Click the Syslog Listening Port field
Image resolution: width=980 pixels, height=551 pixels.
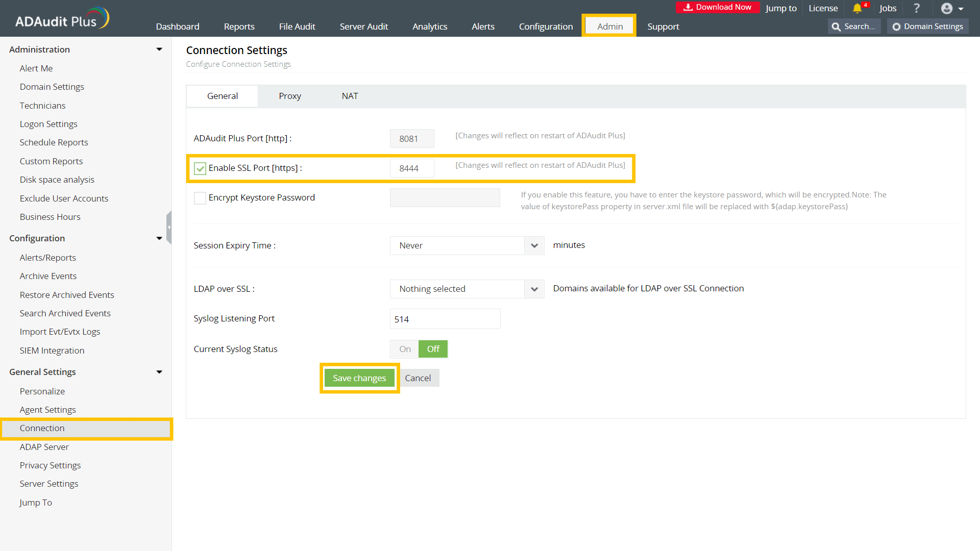point(445,319)
